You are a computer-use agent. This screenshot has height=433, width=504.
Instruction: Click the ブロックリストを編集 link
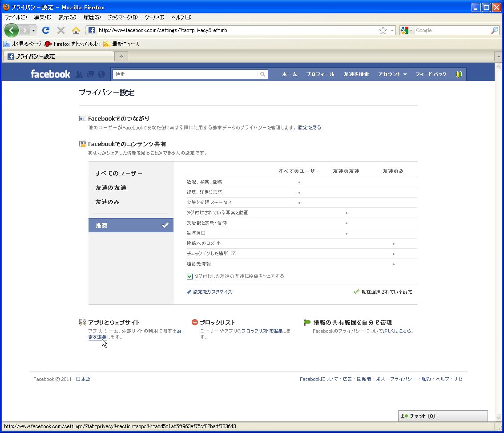click(262, 331)
